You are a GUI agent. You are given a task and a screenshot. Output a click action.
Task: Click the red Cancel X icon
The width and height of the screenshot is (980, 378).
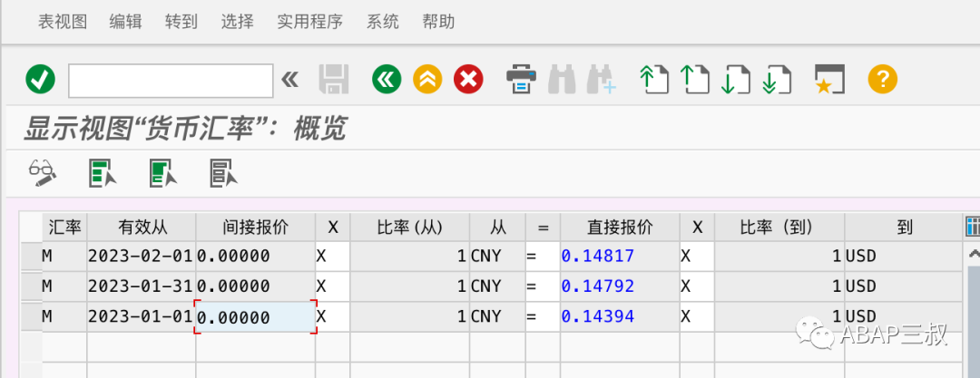(468, 80)
